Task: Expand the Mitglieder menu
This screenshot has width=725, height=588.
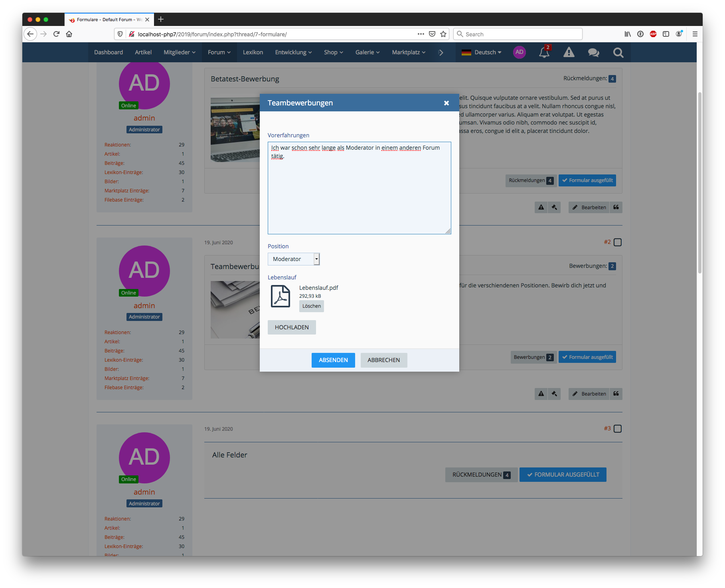Action: (x=179, y=52)
